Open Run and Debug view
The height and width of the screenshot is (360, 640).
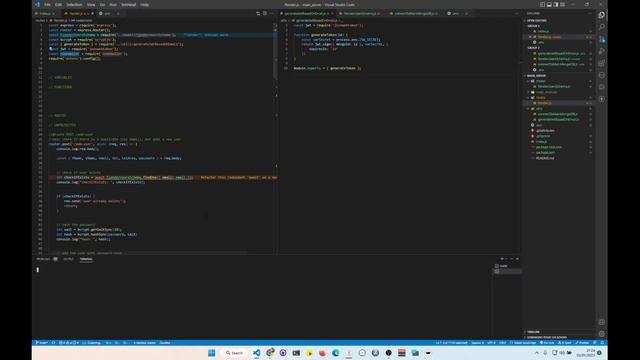602,51
